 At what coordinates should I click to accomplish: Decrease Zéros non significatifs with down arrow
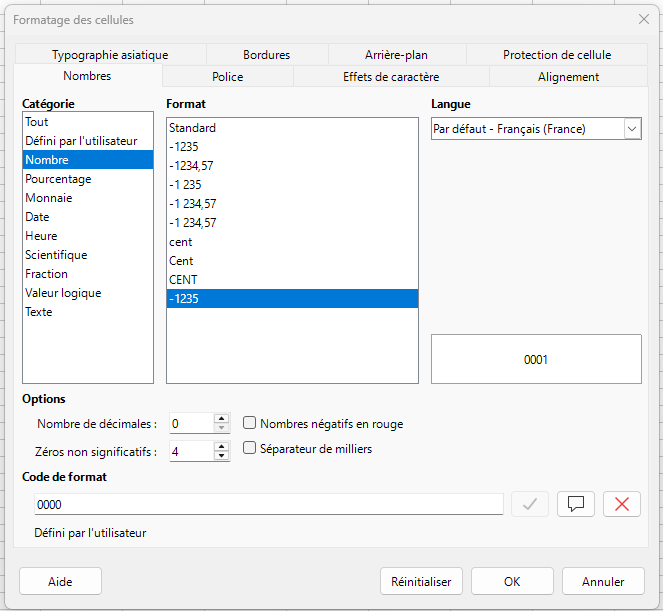coord(222,457)
